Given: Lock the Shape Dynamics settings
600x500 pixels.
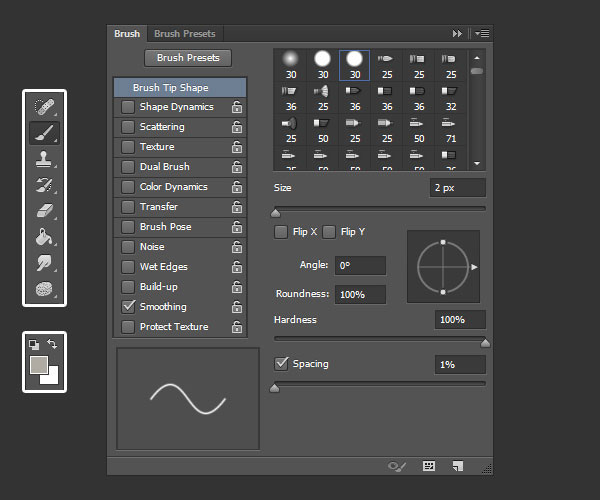Looking at the screenshot, I should 237,107.
